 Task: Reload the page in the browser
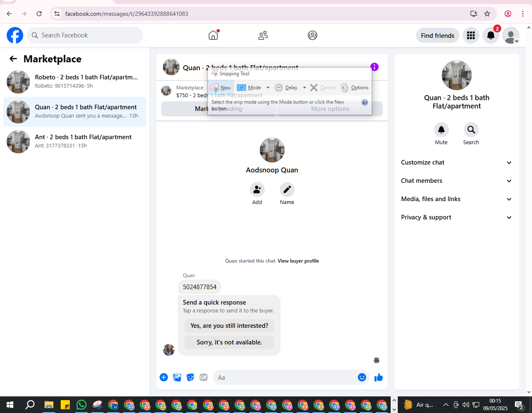[x=39, y=14]
